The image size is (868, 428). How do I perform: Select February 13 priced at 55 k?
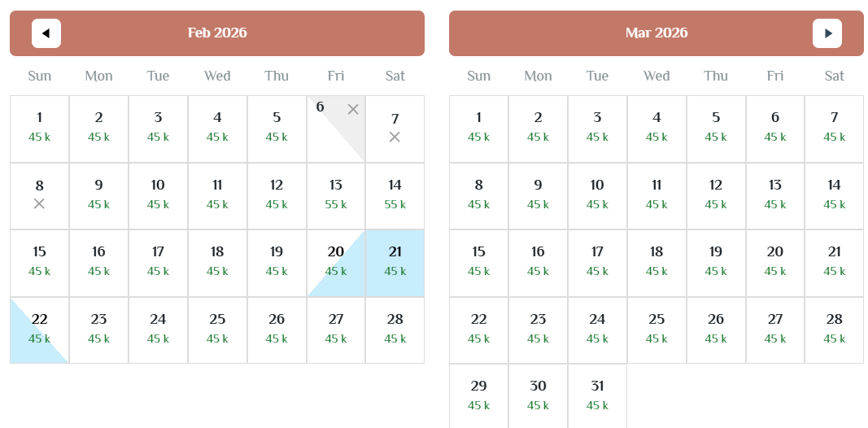(x=336, y=196)
